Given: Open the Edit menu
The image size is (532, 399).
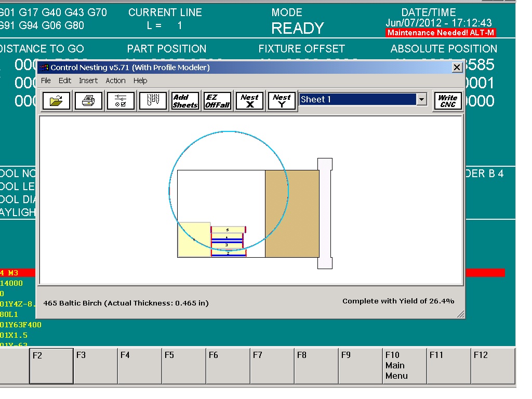Looking at the screenshot, I should [65, 81].
